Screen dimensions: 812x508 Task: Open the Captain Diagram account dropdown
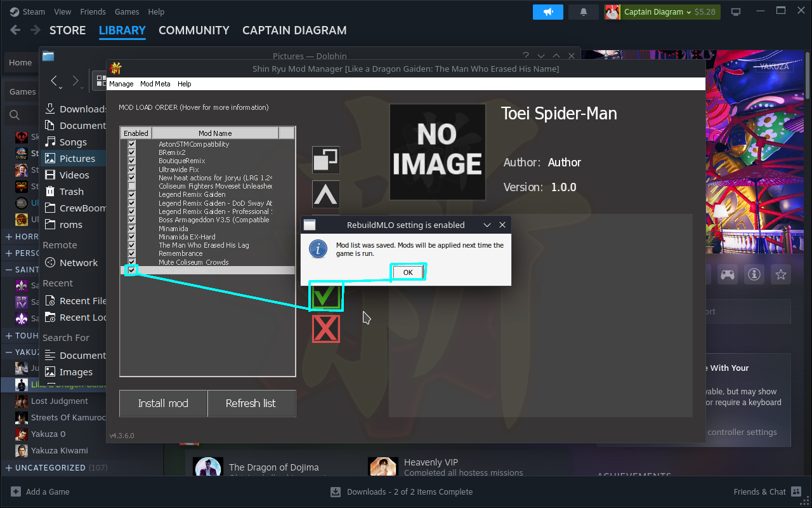coord(662,12)
